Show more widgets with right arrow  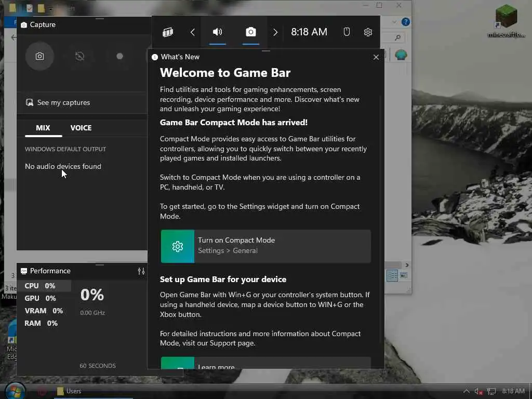click(275, 32)
